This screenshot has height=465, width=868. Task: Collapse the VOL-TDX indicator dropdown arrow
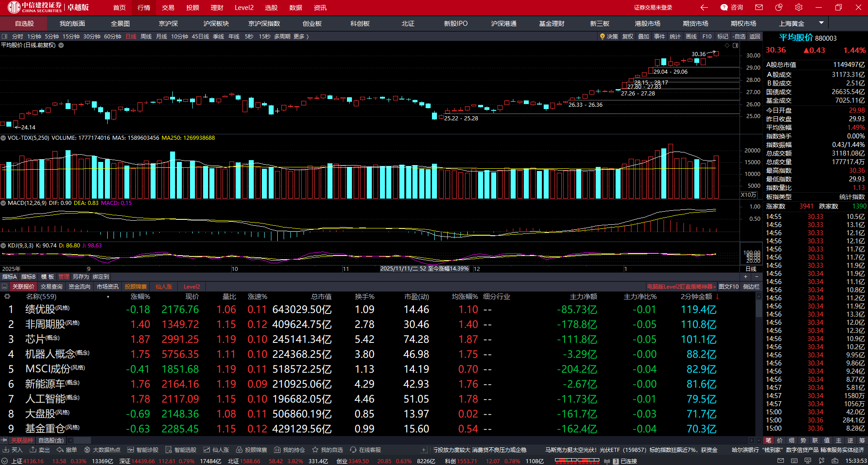click(3, 138)
